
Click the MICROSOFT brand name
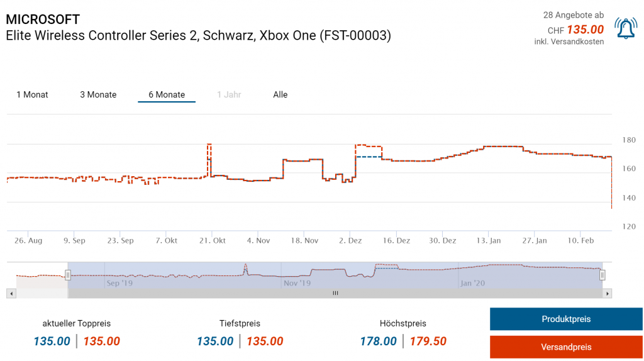pyautogui.click(x=43, y=19)
